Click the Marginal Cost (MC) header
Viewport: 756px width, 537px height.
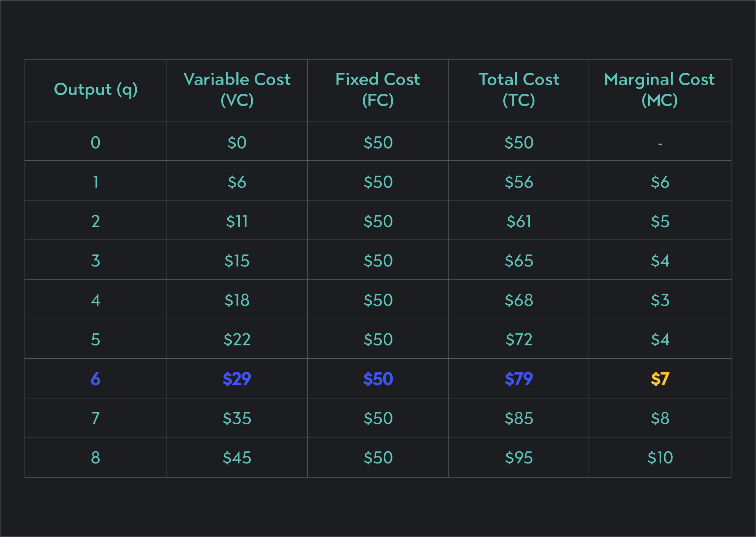pos(660,89)
